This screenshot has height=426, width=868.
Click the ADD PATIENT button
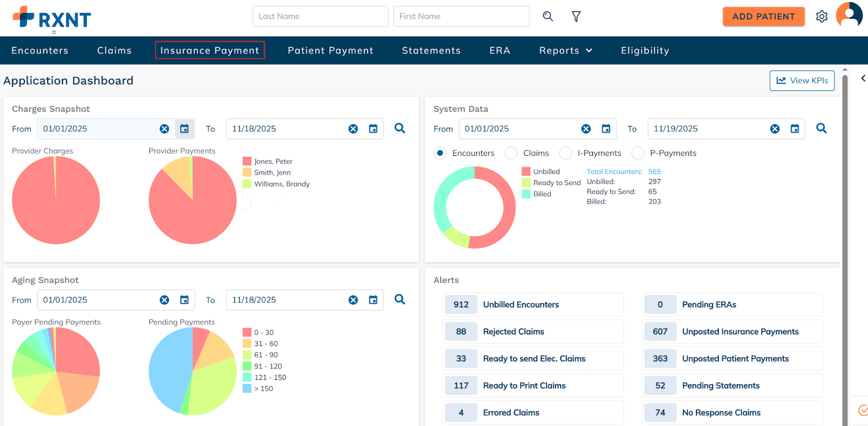pos(763,16)
